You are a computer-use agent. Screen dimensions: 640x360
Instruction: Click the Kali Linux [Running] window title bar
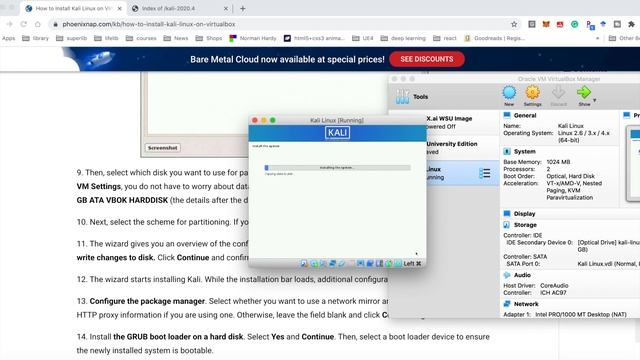pyautogui.click(x=337, y=120)
